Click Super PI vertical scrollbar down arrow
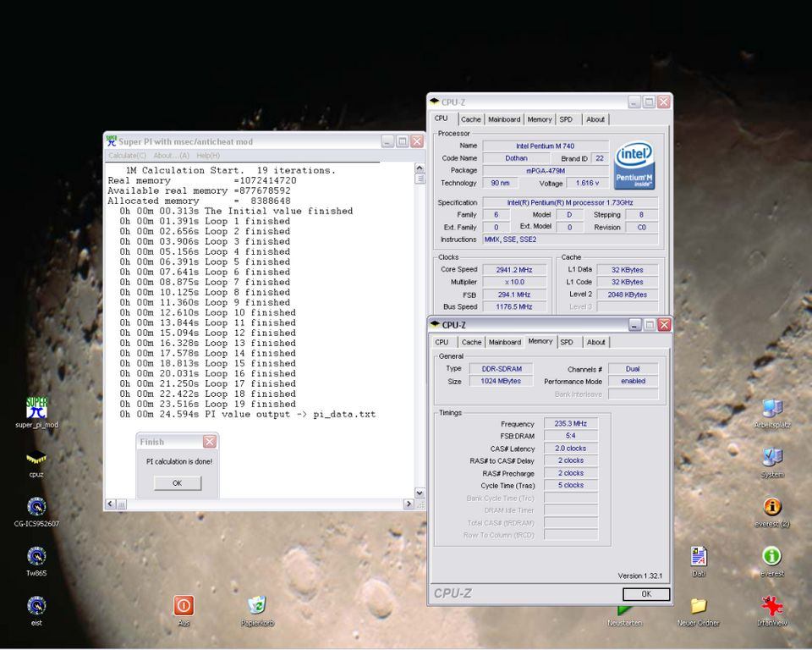The height and width of the screenshot is (650, 812). (420, 493)
